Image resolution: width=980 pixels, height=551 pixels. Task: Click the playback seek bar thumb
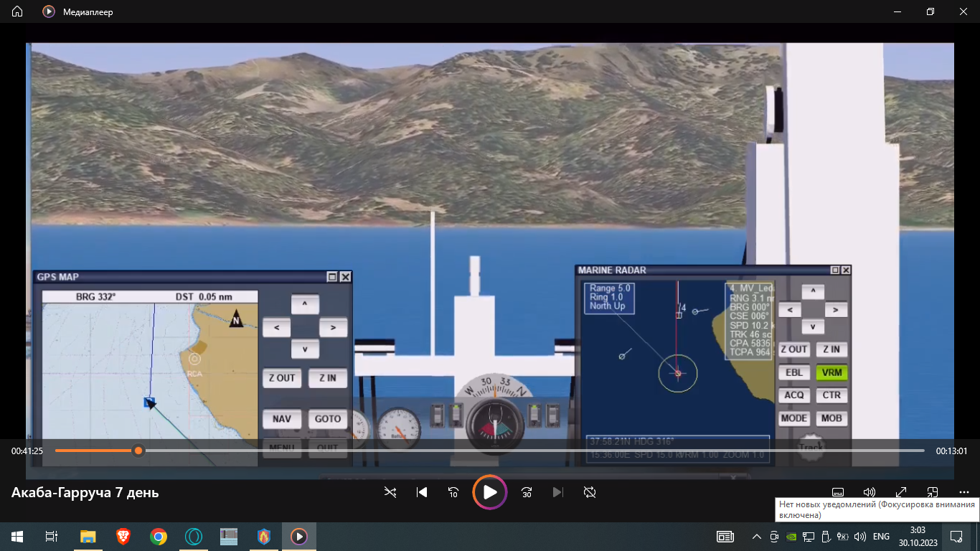138,451
